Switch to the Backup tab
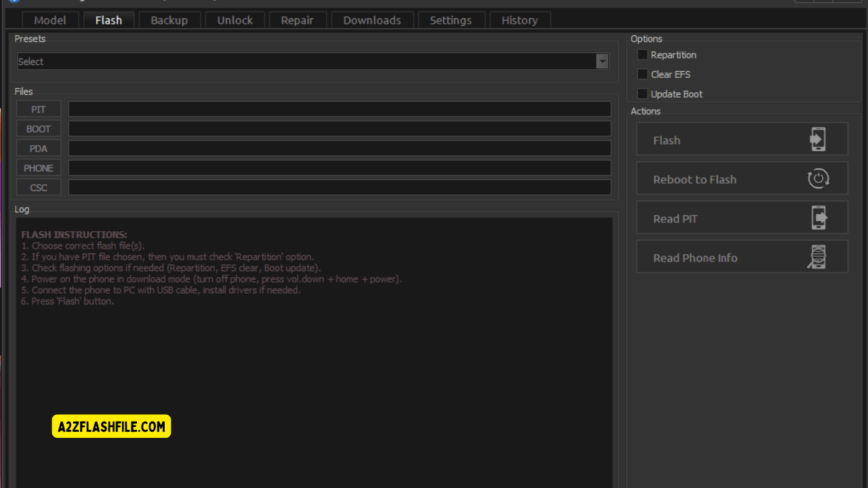Image resolution: width=868 pixels, height=488 pixels. pyautogui.click(x=169, y=20)
